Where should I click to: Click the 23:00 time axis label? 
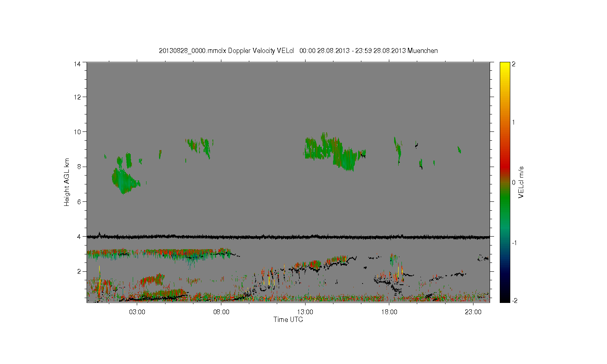[473, 312]
